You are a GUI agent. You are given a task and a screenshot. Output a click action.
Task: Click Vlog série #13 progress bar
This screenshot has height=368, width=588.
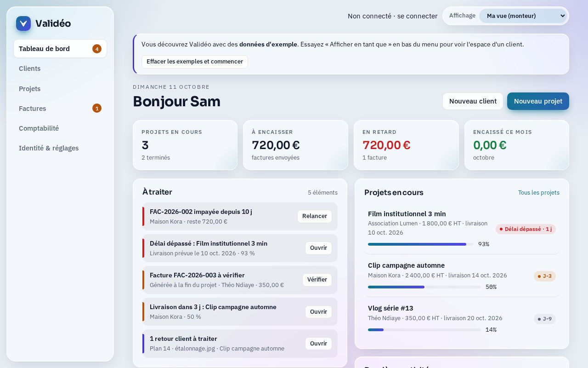click(424, 330)
